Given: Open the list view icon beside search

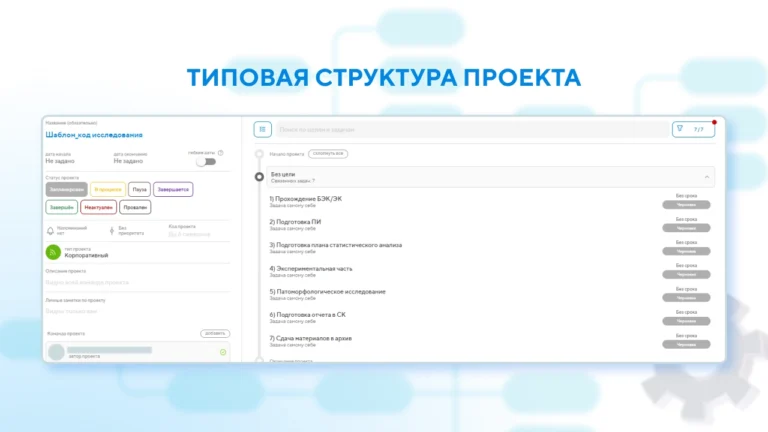Looking at the screenshot, I should (263, 129).
